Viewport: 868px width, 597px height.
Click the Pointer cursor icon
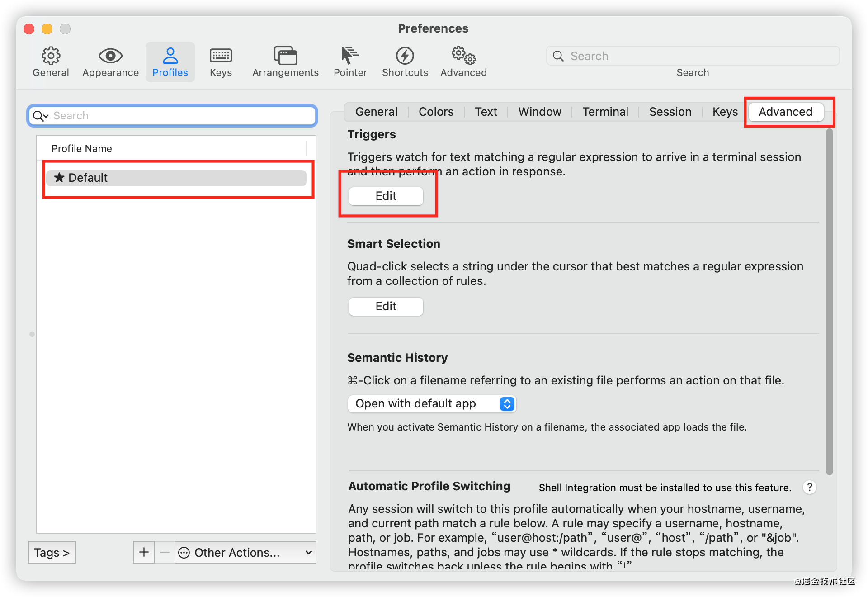(350, 56)
